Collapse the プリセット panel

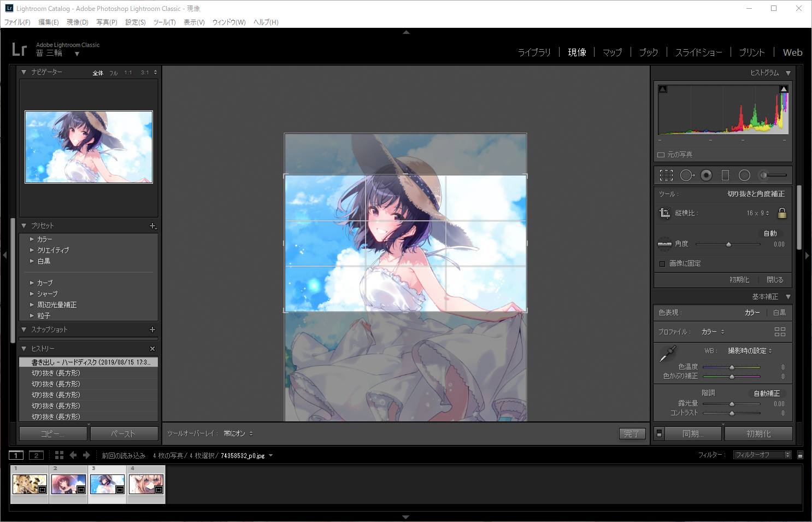23,226
